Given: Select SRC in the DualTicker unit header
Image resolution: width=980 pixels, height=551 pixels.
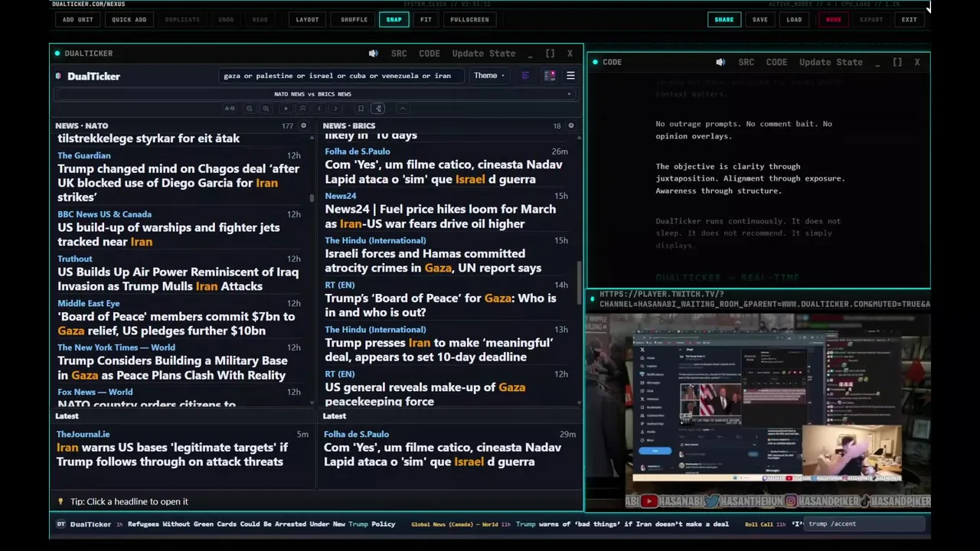Looking at the screenshot, I should [399, 54].
